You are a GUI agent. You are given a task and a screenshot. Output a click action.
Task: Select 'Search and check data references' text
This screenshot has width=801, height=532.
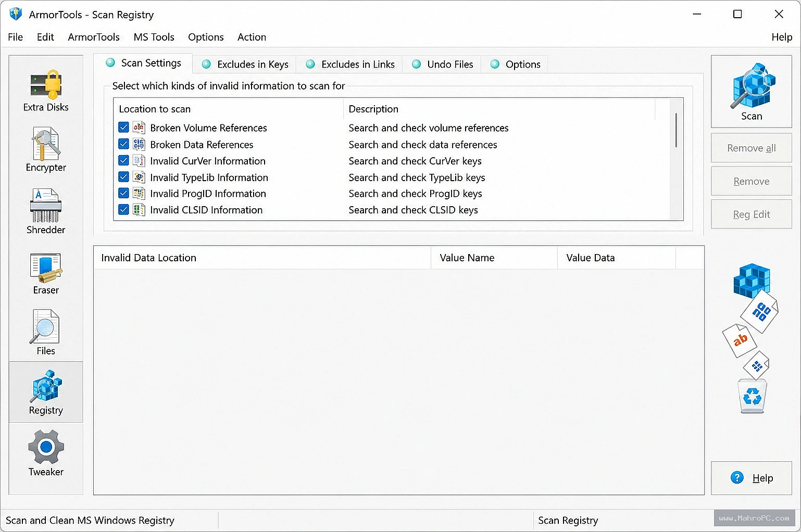(423, 145)
